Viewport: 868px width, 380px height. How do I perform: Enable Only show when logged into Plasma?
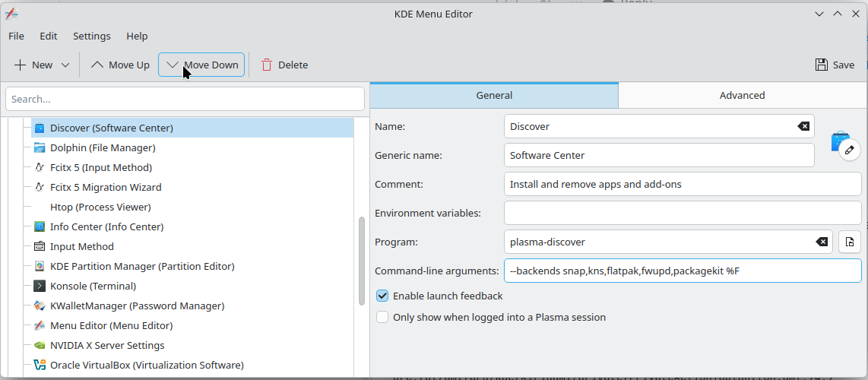(x=382, y=317)
